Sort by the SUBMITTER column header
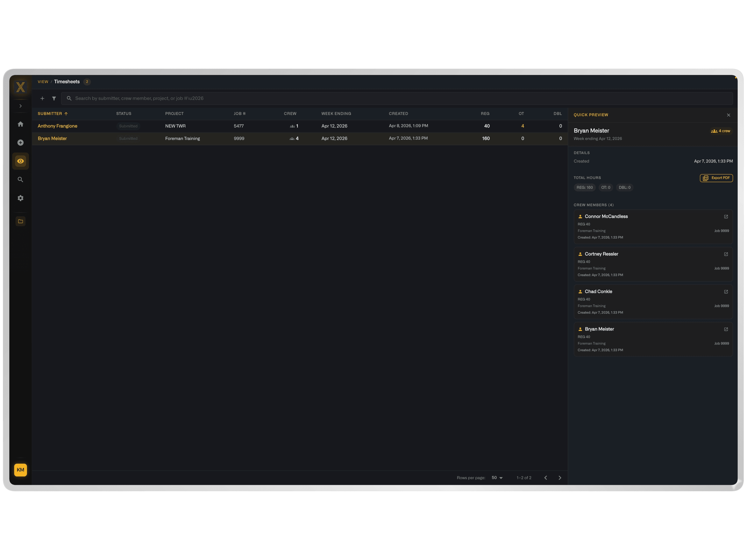The height and width of the screenshot is (560, 747). (x=53, y=114)
